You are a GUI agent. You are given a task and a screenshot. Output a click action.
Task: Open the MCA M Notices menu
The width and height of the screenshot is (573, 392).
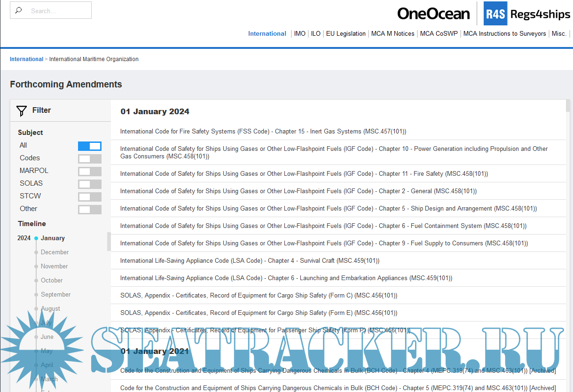tap(392, 34)
